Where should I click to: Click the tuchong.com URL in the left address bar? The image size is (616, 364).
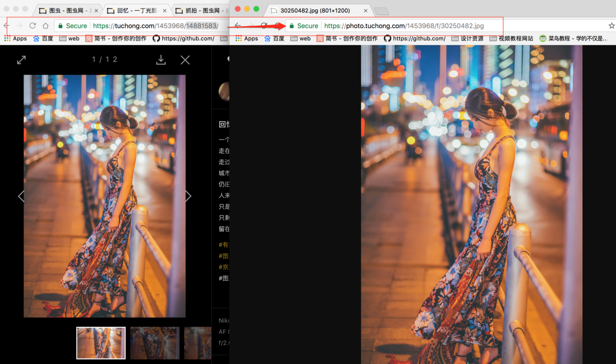[x=155, y=26]
